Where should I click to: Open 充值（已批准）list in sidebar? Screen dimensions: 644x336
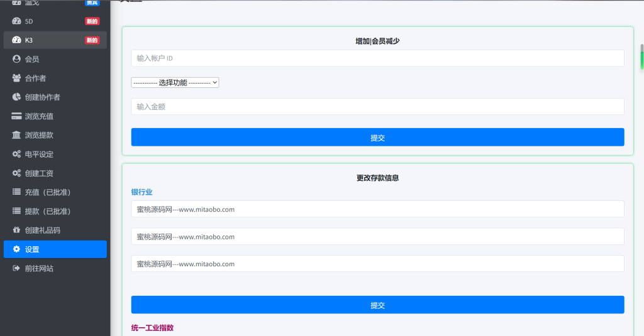pos(55,192)
